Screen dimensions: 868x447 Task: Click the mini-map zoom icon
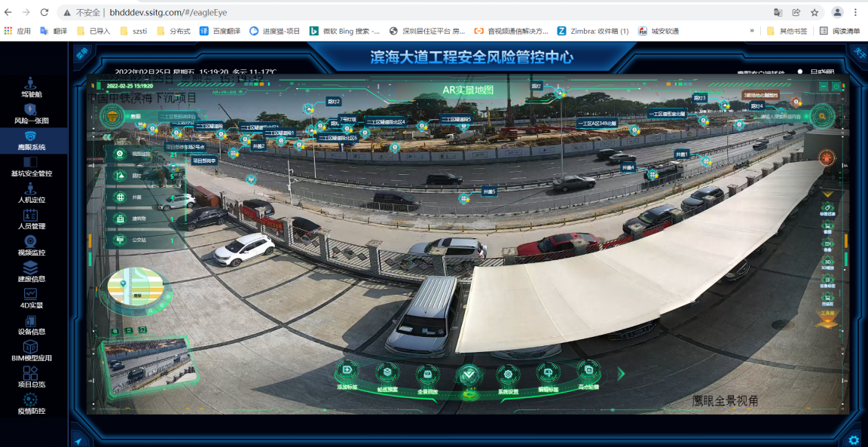pos(116,331)
